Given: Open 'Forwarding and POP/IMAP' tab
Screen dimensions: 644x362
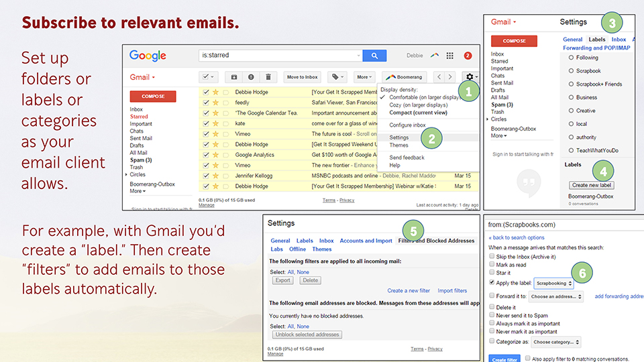Looking at the screenshot, I should coord(596,48).
